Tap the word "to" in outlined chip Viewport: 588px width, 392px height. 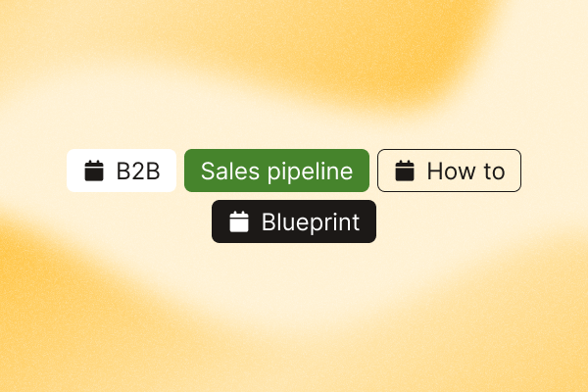point(494,171)
